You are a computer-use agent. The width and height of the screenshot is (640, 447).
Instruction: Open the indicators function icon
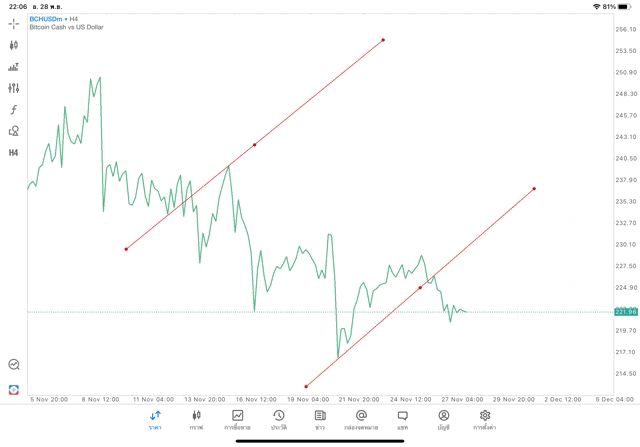pyautogui.click(x=14, y=110)
